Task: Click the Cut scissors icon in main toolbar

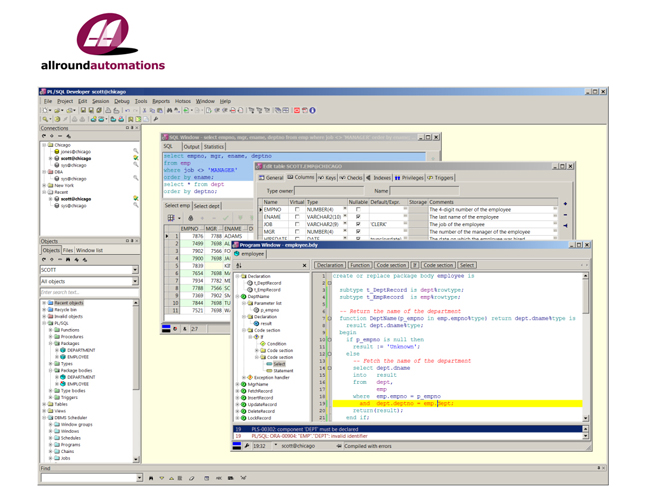Action: point(145,110)
